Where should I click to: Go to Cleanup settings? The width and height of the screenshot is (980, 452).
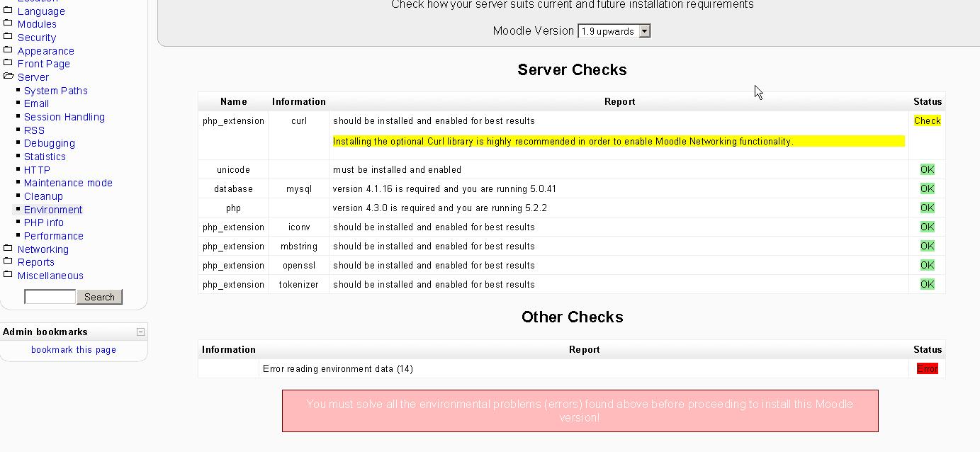tap(43, 196)
